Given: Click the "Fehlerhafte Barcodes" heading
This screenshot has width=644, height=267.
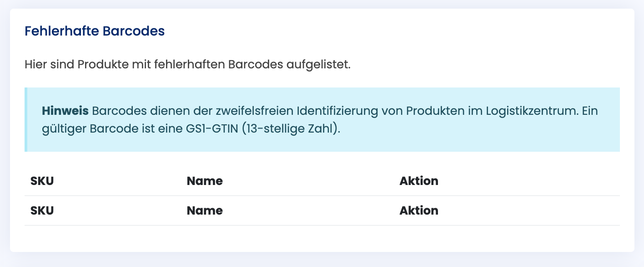Looking at the screenshot, I should (x=94, y=31).
